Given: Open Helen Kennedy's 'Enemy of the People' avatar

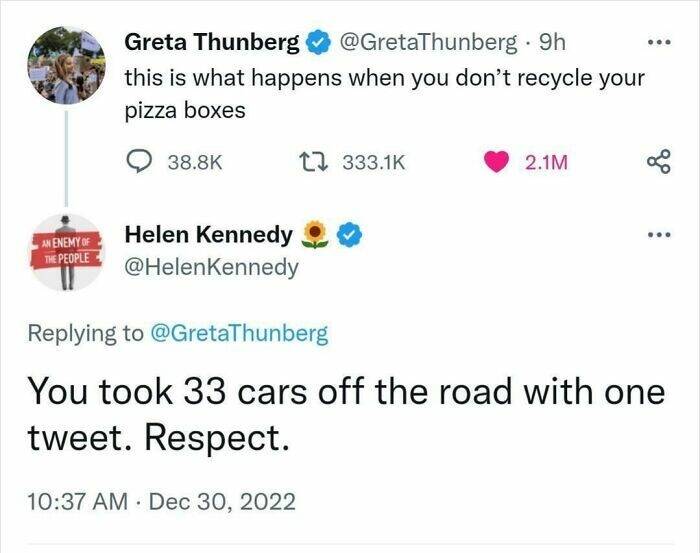Looking at the screenshot, I should point(65,252).
